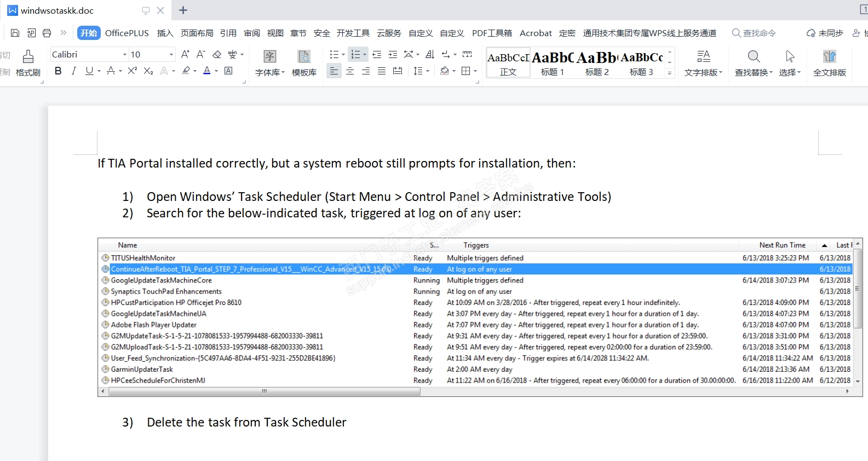Open the Page Layout (页面布局) tab

tap(197, 33)
